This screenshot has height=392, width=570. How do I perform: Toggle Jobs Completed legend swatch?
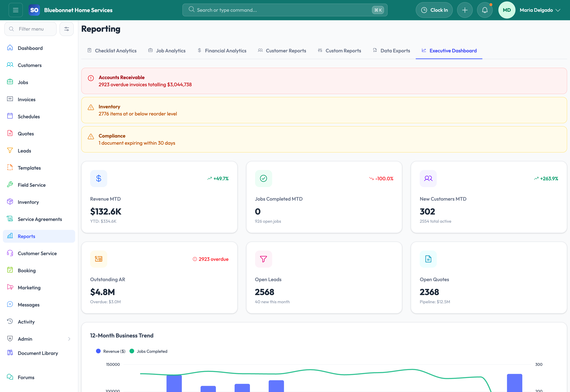coord(132,351)
